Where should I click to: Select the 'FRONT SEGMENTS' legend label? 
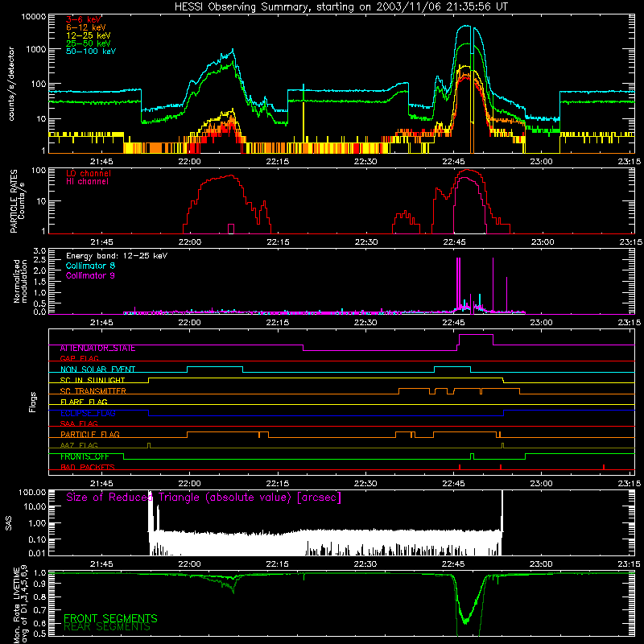[110, 618]
